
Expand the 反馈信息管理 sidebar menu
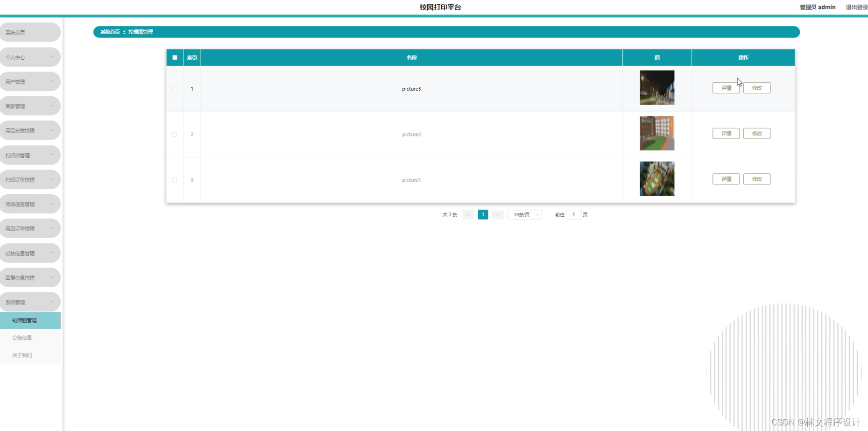point(30,254)
